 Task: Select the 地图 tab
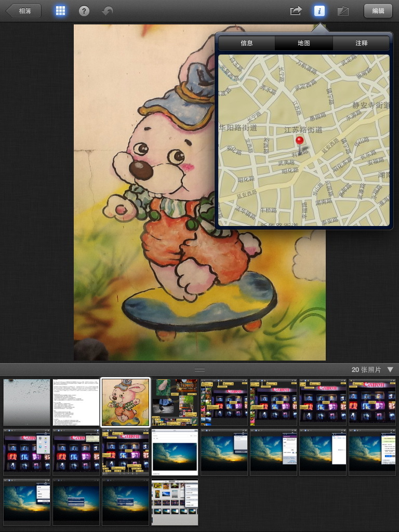pos(304,43)
